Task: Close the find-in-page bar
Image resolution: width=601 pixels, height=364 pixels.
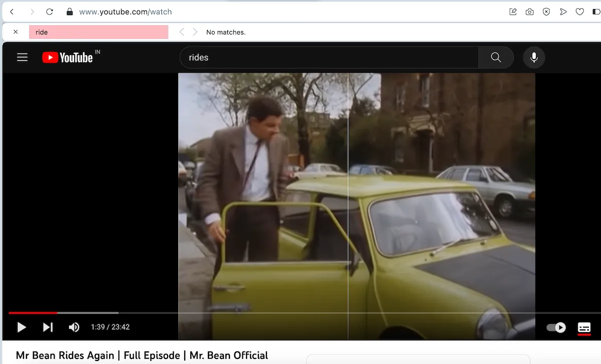Action: [16, 32]
